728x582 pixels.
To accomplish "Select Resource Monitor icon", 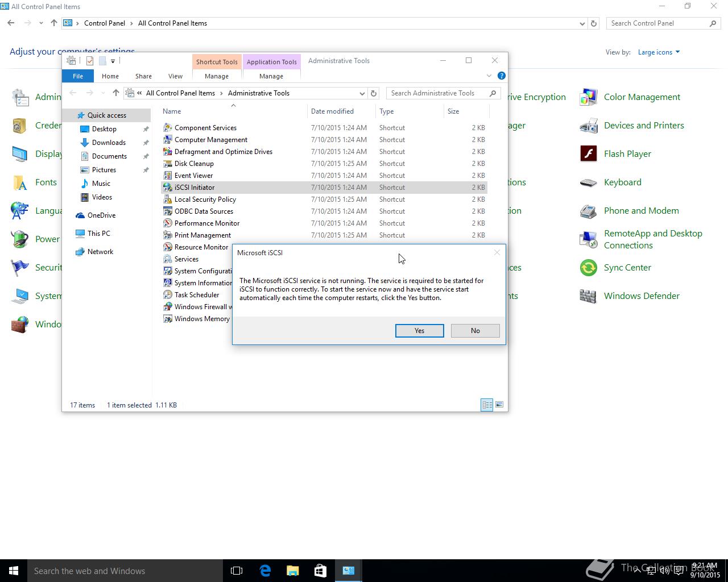I will tap(168, 247).
